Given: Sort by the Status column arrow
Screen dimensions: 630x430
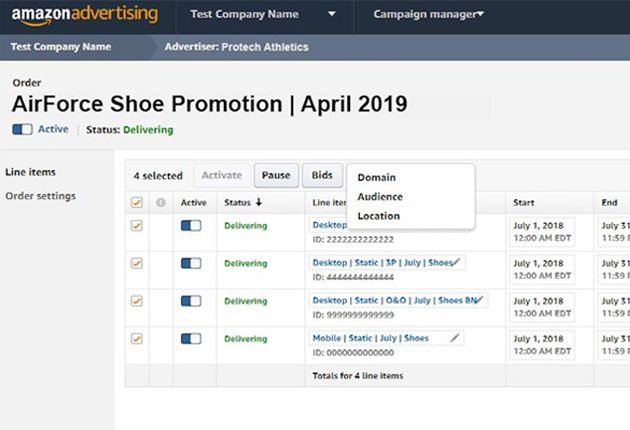Looking at the screenshot, I should 259,202.
